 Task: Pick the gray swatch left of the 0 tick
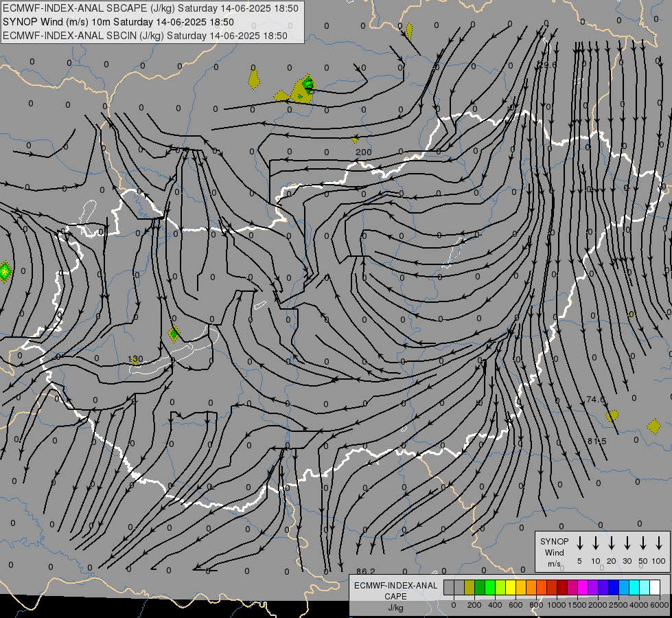449,587
